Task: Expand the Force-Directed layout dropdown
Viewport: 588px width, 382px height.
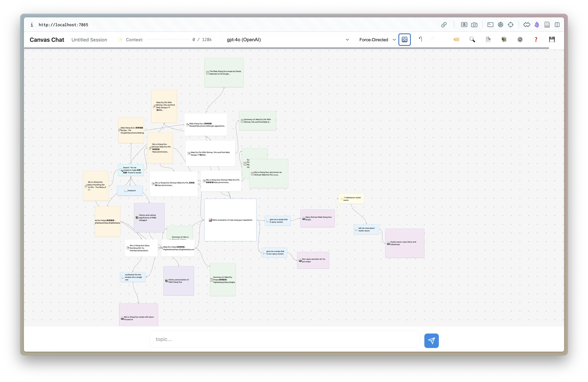Action: pos(377,39)
